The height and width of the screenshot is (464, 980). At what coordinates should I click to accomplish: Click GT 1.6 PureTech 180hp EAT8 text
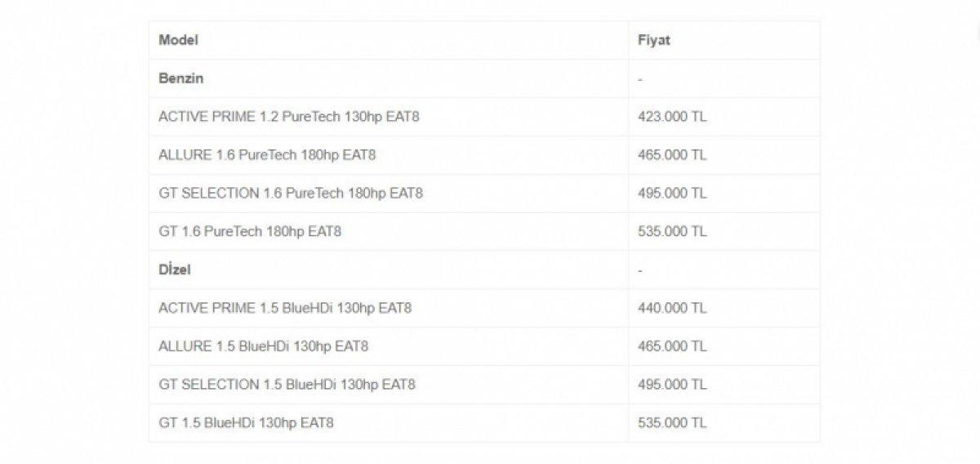pos(250,232)
